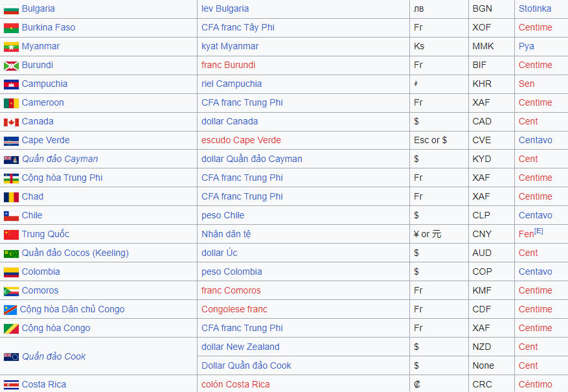
Task: Click the Quần đảo Cook flag icon
Action: pos(10,357)
